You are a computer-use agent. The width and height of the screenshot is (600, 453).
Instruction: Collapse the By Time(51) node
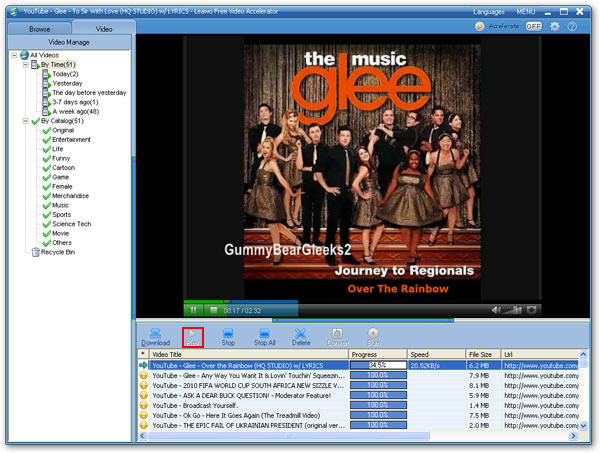[x=25, y=65]
